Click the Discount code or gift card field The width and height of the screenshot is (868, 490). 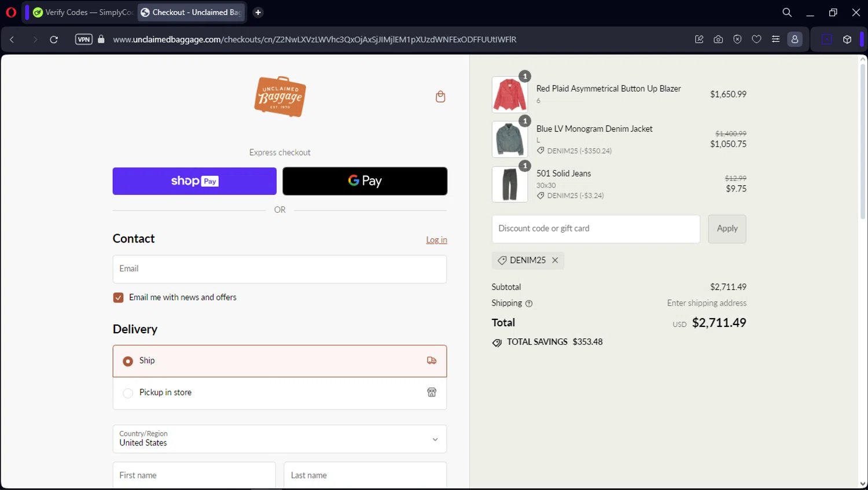click(596, 229)
